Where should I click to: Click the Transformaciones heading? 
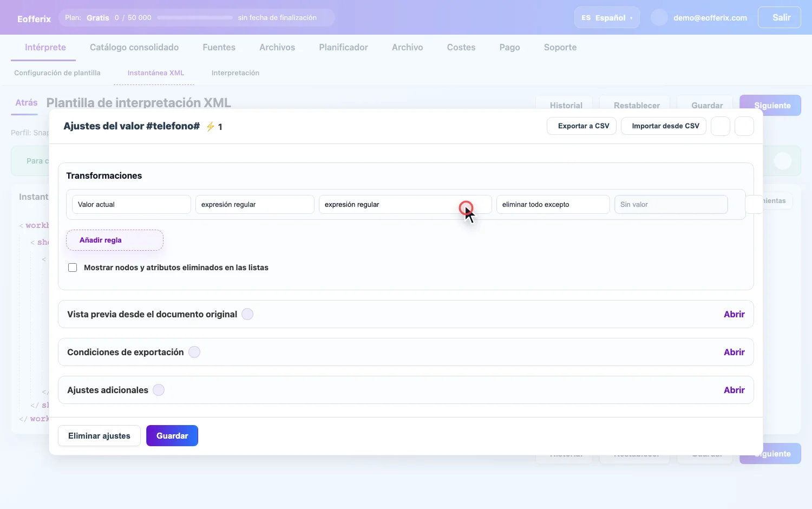[x=104, y=175]
